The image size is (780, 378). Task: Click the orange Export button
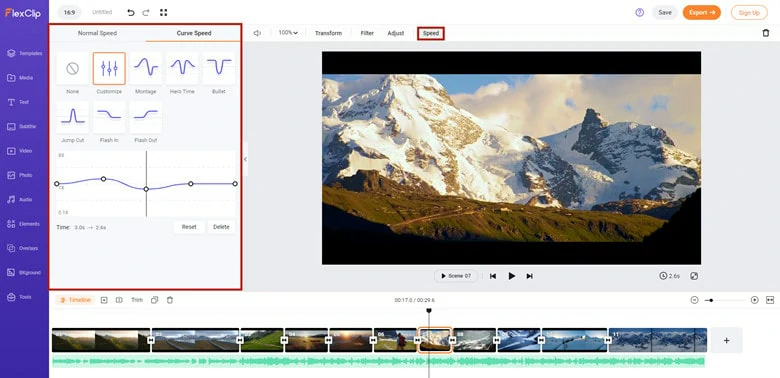(701, 12)
